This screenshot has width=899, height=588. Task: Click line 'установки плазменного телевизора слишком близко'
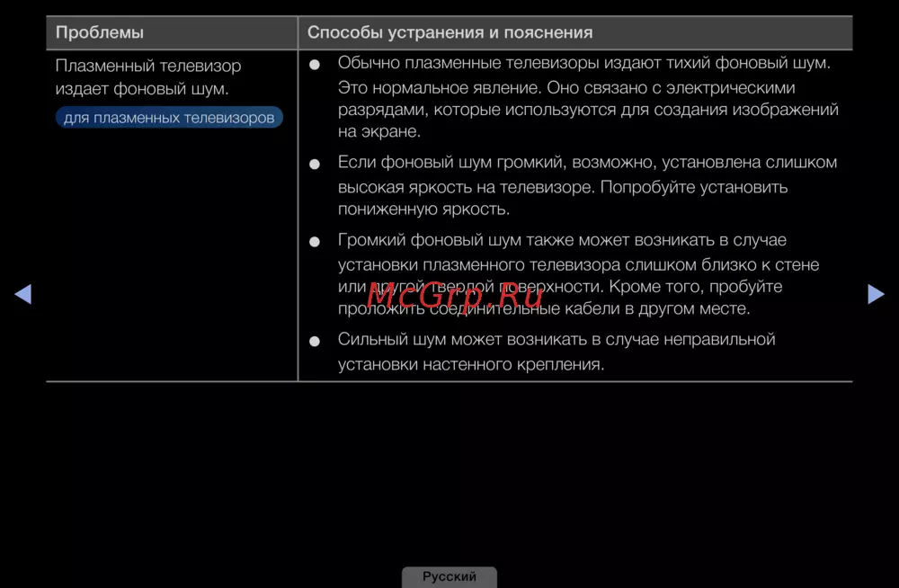(578, 265)
